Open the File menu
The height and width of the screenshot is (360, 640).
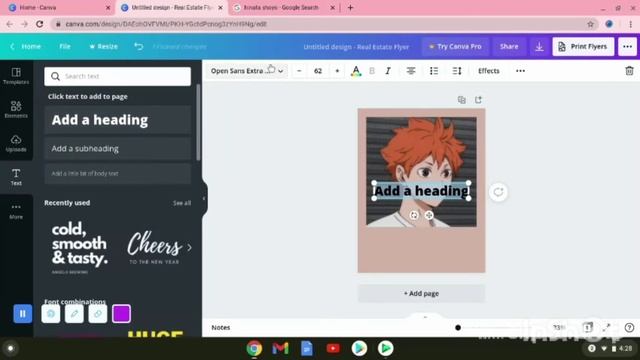pos(64,47)
